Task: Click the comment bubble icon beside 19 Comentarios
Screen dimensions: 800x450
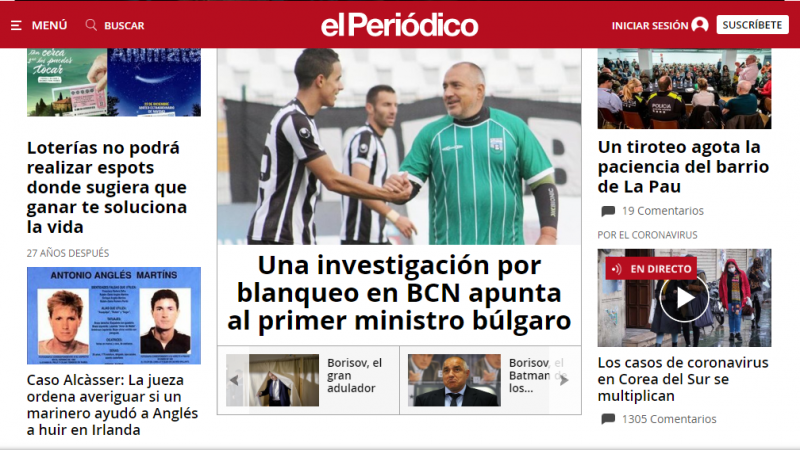Action: [608, 211]
